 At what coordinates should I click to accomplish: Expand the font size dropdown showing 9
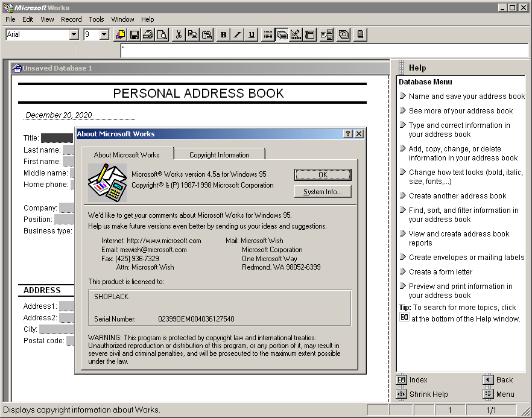[104, 34]
